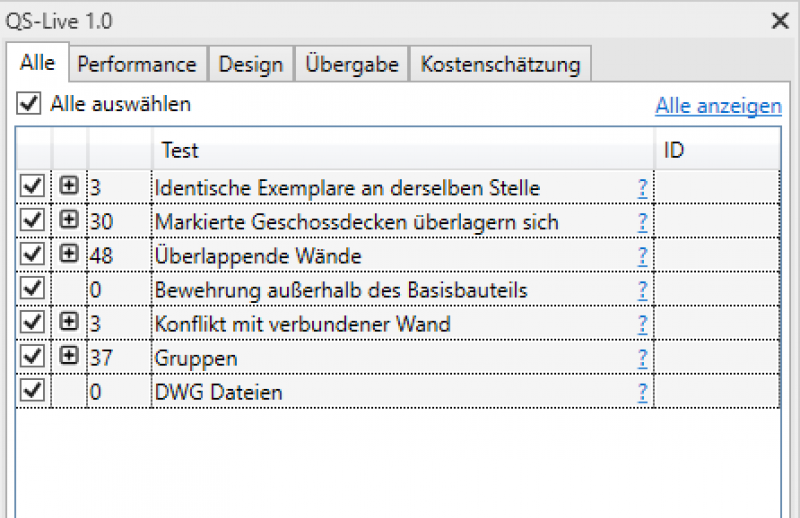800x518 pixels.
Task: Switch to the Performance tab
Action: pyautogui.click(x=137, y=64)
